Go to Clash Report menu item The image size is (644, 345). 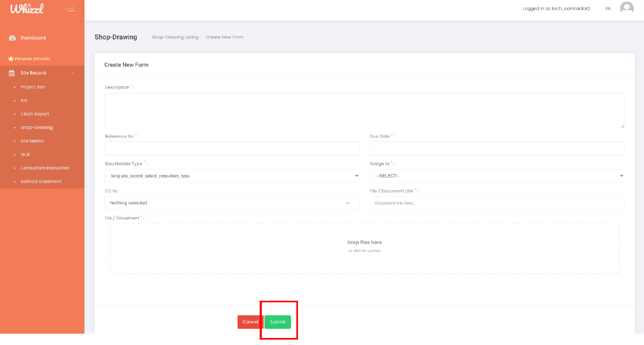35,114
